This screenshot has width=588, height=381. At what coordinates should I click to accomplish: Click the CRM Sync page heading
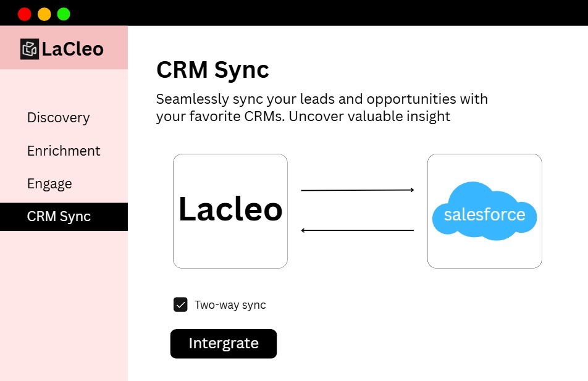[x=212, y=70]
